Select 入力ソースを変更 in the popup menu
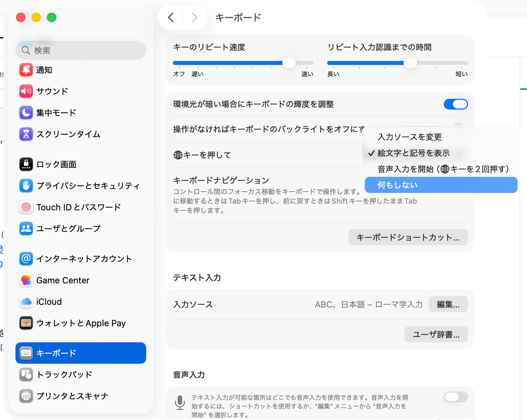 [x=410, y=137]
